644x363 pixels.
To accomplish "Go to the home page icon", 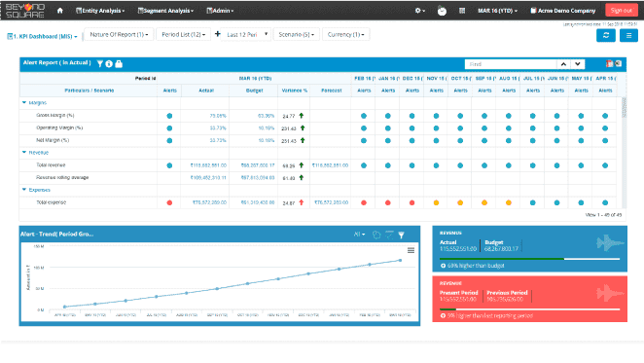I will pyautogui.click(x=60, y=11).
